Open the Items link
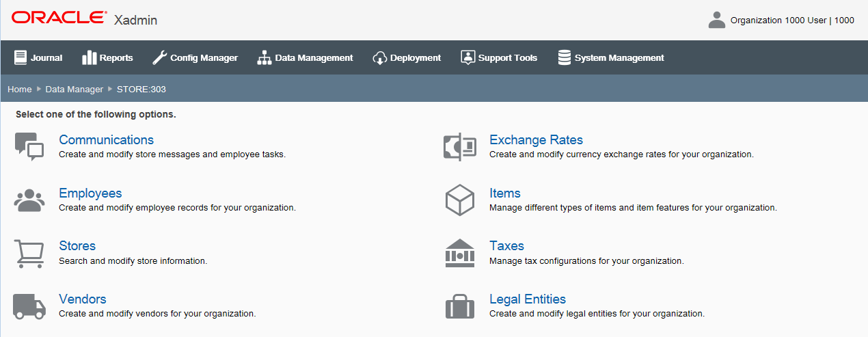The width and height of the screenshot is (868, 337). [505, 193]
